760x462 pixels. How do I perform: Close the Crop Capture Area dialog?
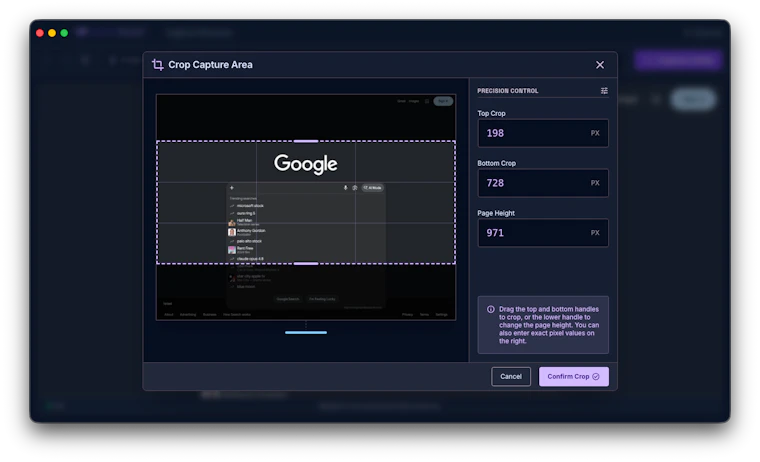tap(600, 65)
